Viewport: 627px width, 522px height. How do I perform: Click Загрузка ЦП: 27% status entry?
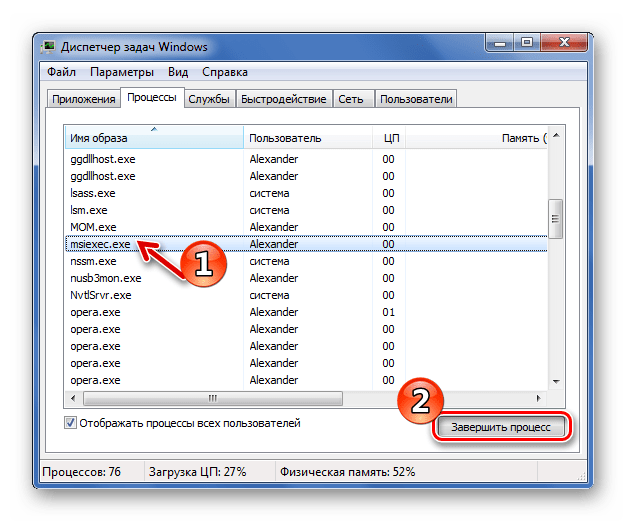(198, 472)
